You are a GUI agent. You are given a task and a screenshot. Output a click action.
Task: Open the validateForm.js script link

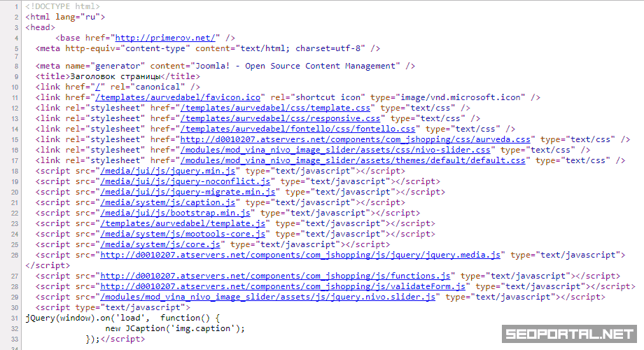pyautogui.click(x=283, y=286)
